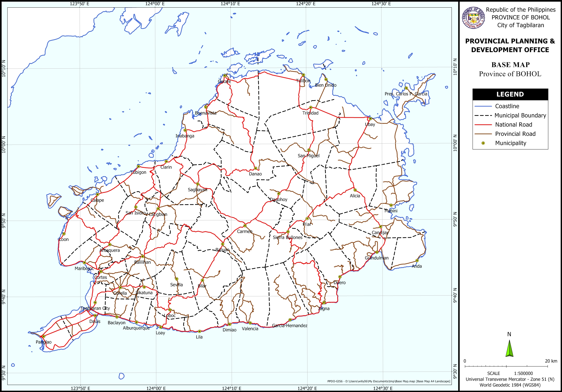The image size is (562, 392).
Task: Click the Balilihan town label
Action: coord(142,262)
